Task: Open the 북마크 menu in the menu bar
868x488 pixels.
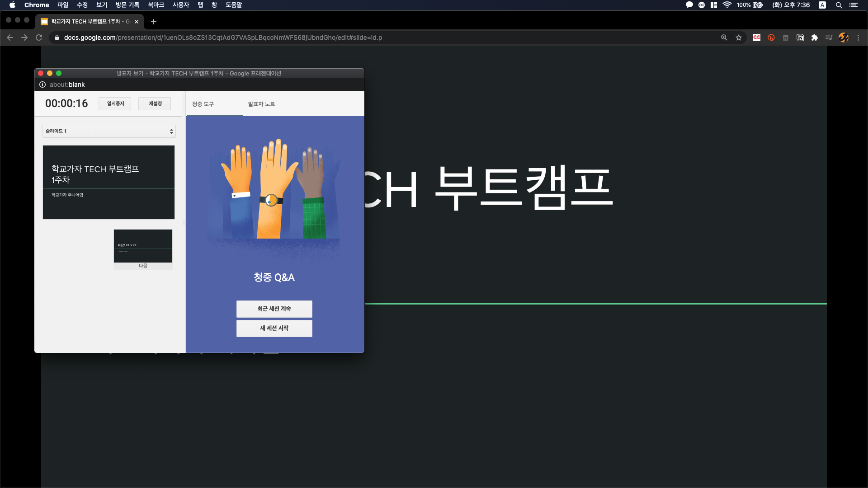Action: click(x=156, y=5)
